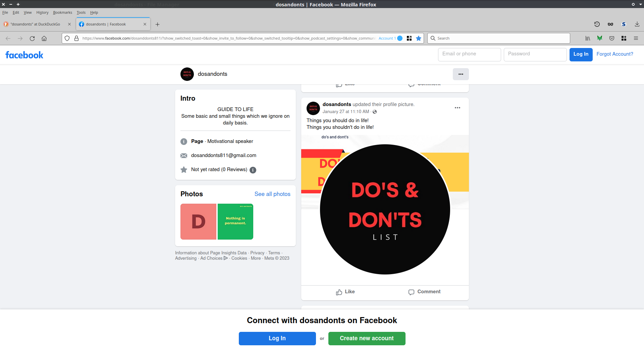The height and width of the screenshot is (354, 644).
Task: Toggle the tracking protection shield icon
Action: (x=67, y=39)
